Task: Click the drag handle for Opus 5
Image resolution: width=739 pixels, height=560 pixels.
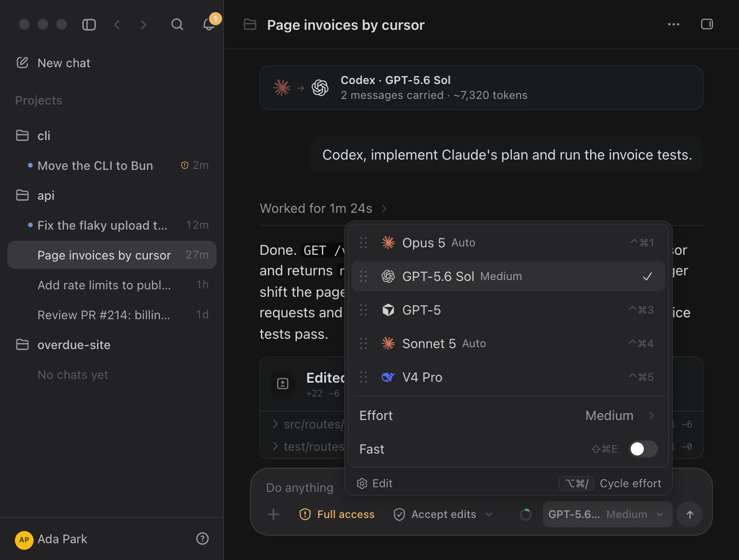Action: (363, 243)
